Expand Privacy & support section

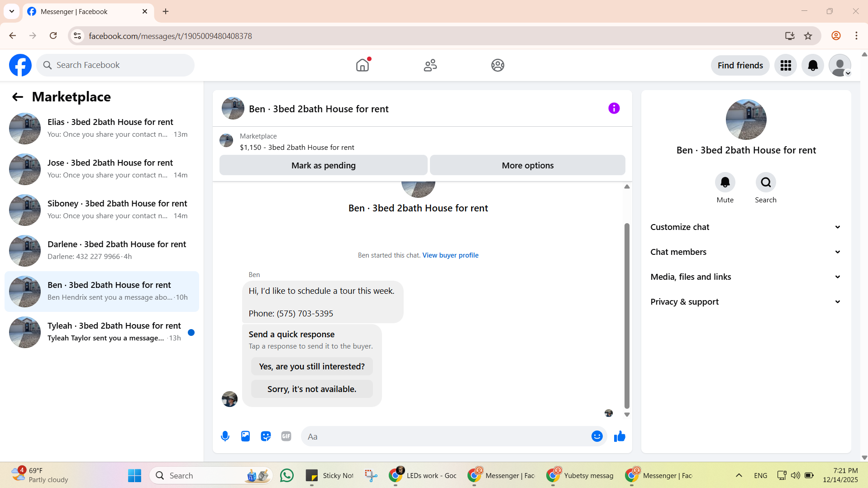(746, 302)
